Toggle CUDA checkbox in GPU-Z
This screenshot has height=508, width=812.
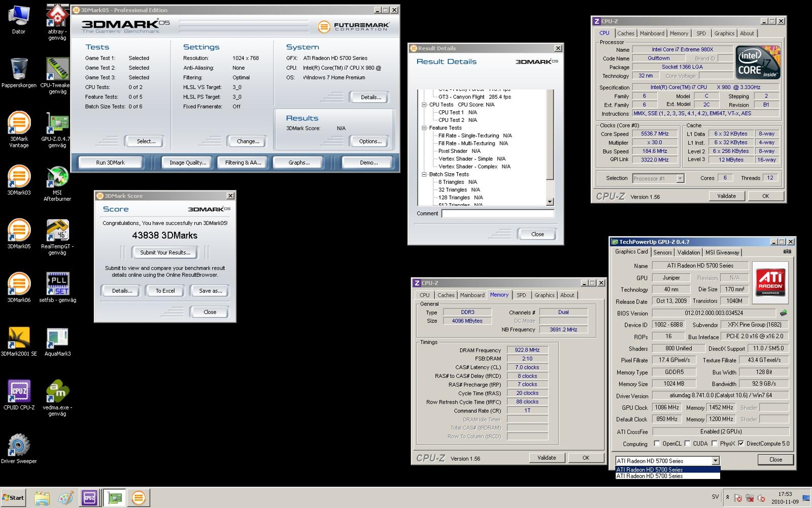[687, 443]
